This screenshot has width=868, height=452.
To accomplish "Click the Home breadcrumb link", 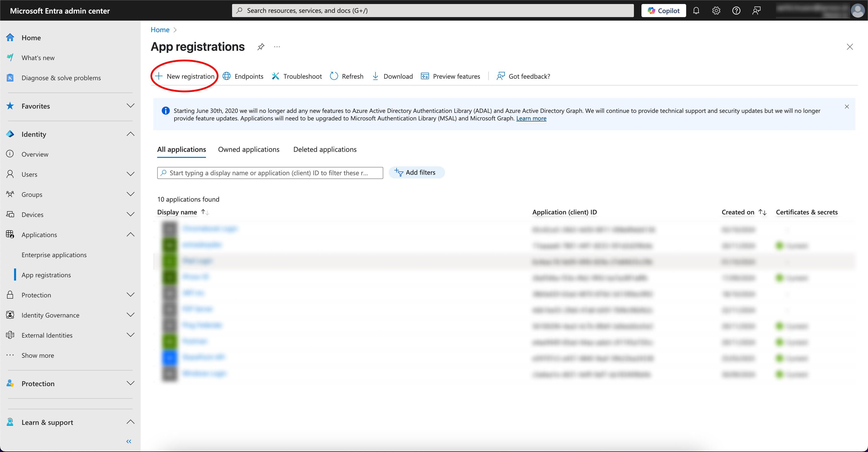I will click(160, 30).
